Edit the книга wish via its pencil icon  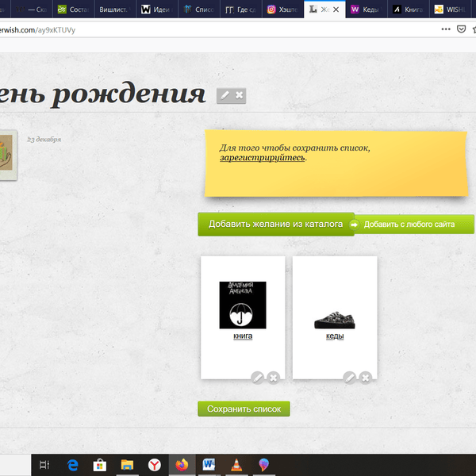point(258,378)
